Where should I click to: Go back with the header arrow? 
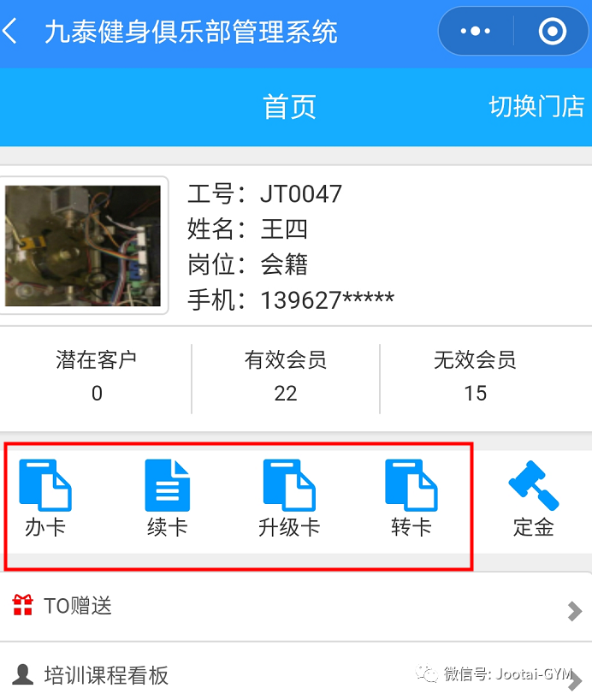pos(9,32)
